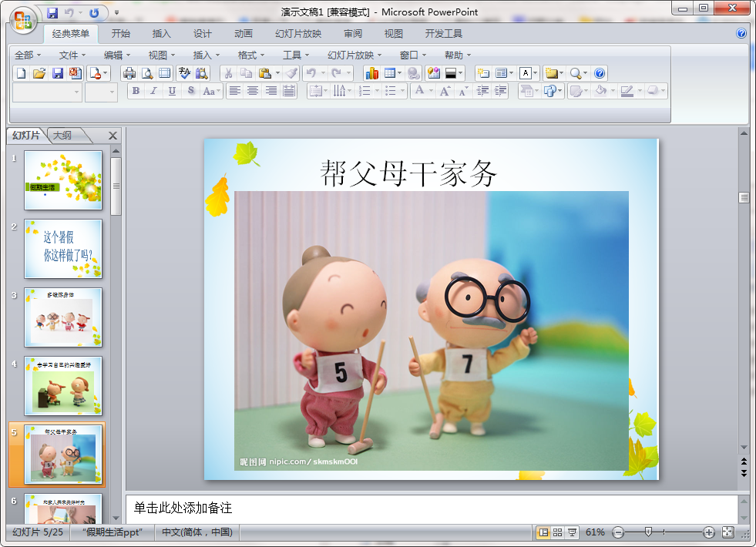Select slide 2 thumbnail 这个暑假

click(63, 249)
